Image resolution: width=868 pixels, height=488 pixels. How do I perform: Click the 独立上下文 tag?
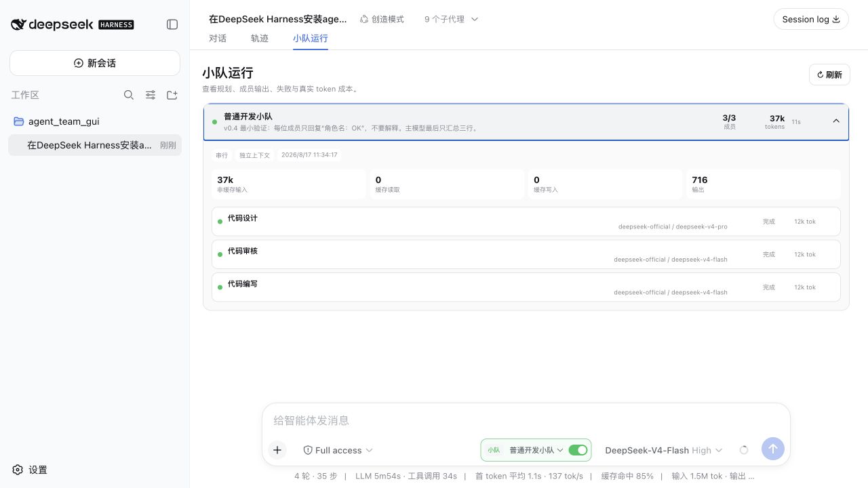pos(254,155)
